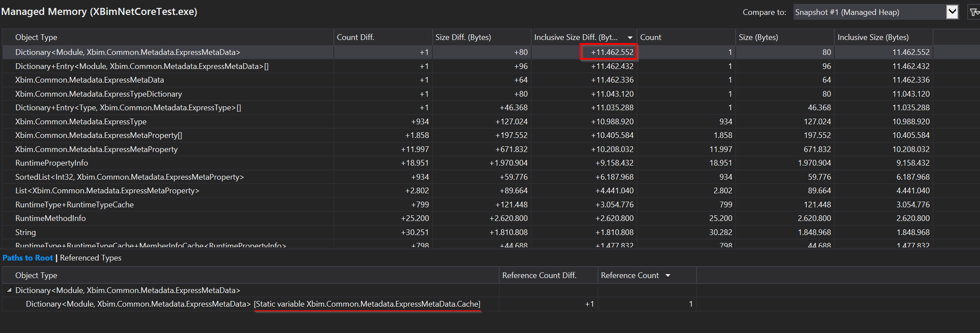Select Xbim.Common.Metadata.ExpressMetaData row

[x=490, y=80]
